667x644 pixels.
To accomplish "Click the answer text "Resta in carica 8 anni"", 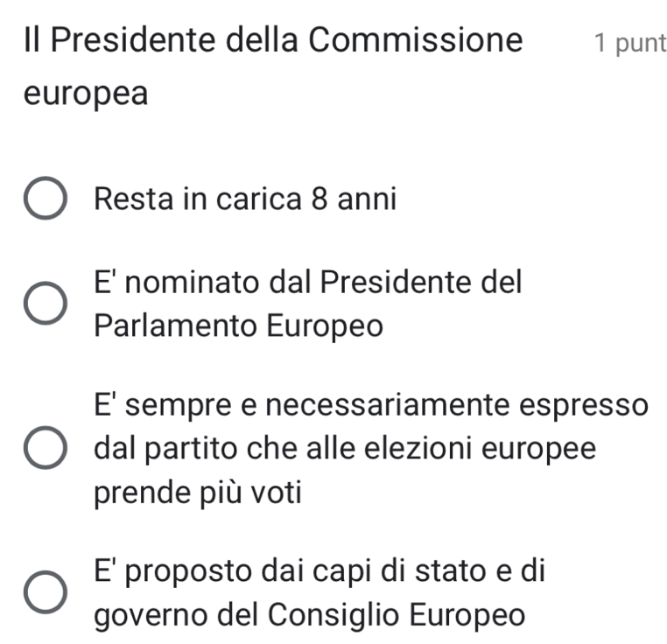I will click(245, 200).
